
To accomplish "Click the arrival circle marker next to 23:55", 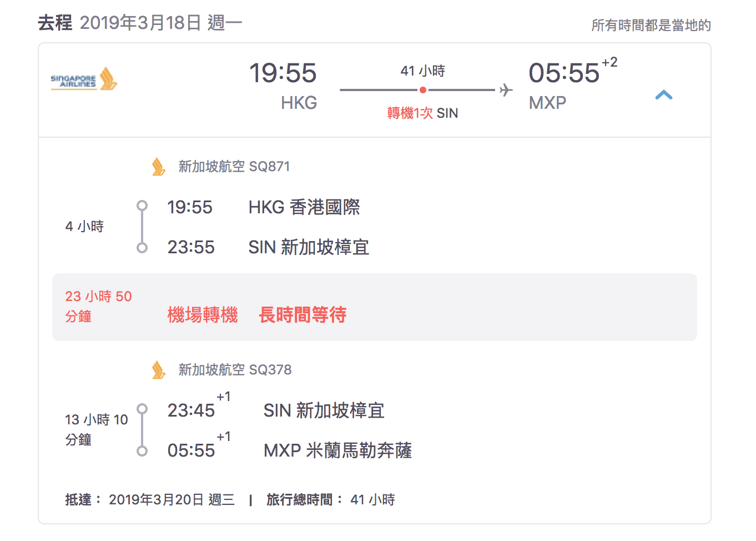I will point(142,246).
